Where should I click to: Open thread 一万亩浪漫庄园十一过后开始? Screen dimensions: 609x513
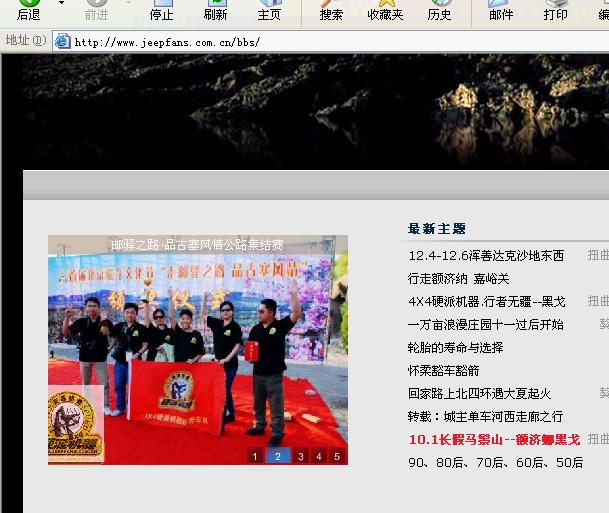[x=485, y=325]
